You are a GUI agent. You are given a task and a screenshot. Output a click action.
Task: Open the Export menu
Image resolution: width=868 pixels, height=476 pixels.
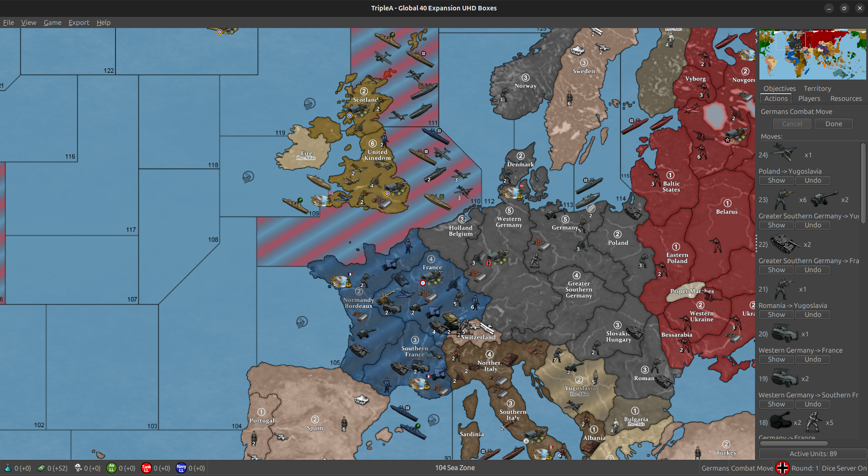pos(79,23)
